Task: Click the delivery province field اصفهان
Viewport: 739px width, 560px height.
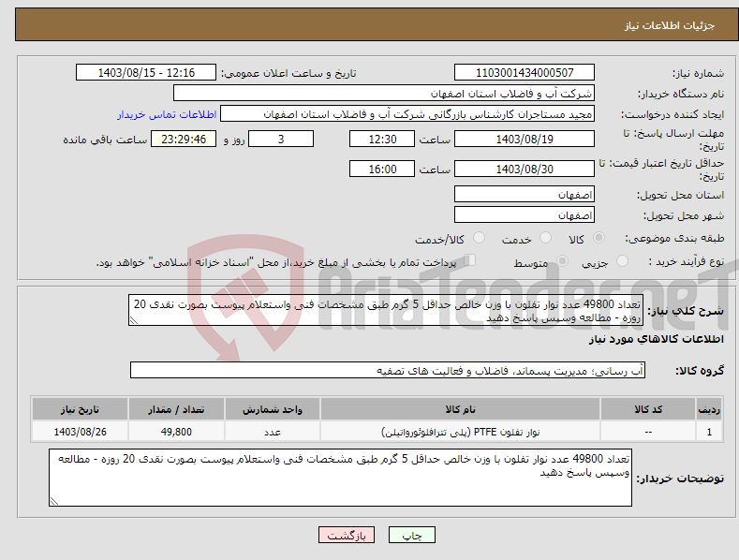Action: [525, 194]
